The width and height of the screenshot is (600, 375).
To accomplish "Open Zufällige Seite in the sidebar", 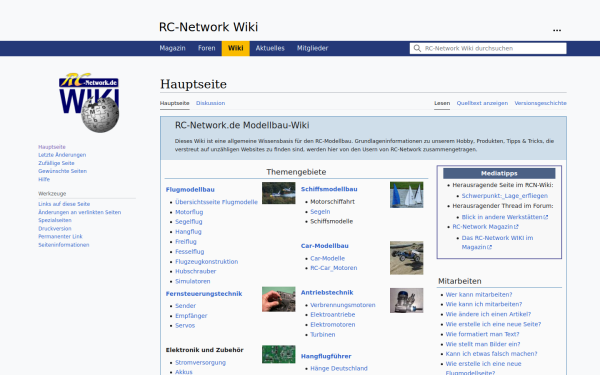I will pos(56,163).
